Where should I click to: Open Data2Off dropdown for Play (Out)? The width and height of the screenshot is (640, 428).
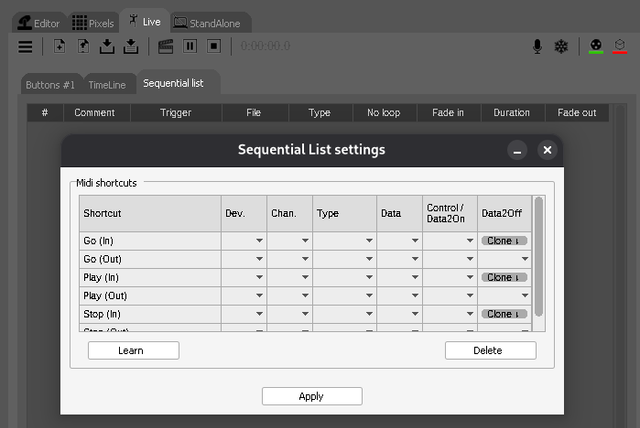pyautogui.click(x=505, y=296)
